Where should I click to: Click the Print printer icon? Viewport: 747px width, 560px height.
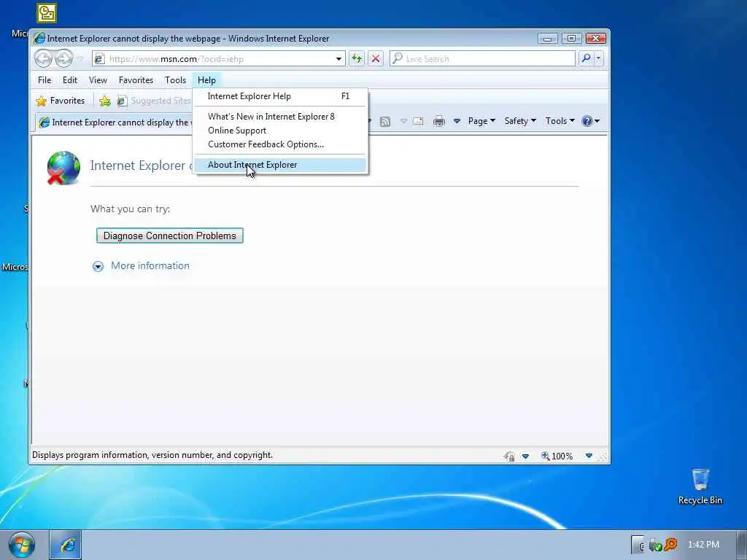438,122
